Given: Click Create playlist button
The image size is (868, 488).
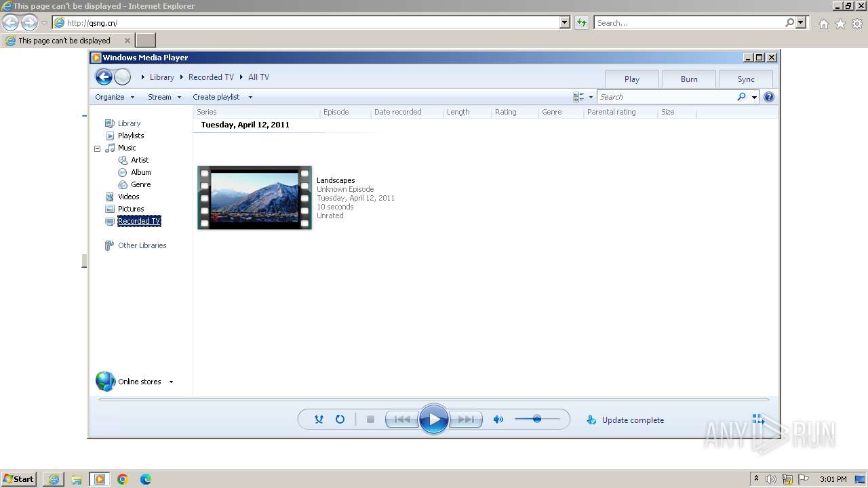Looking at the screenshot, I should 216,97.
